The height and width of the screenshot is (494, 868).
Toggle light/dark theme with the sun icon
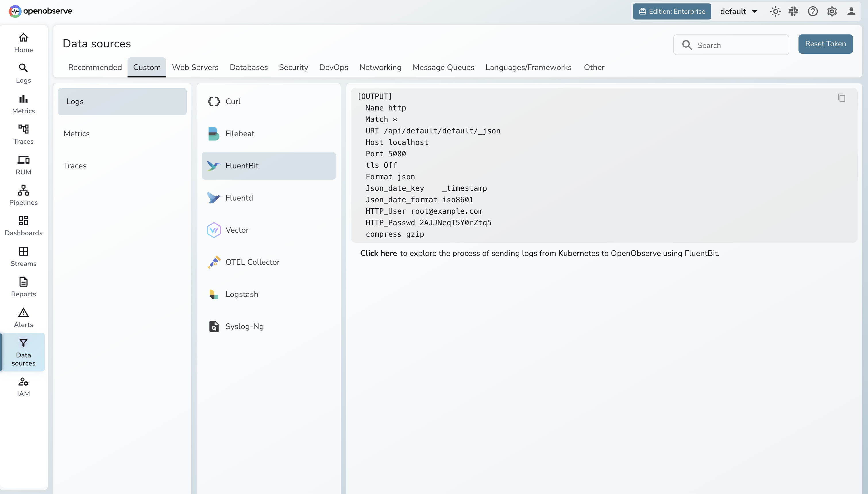(775, 11)
